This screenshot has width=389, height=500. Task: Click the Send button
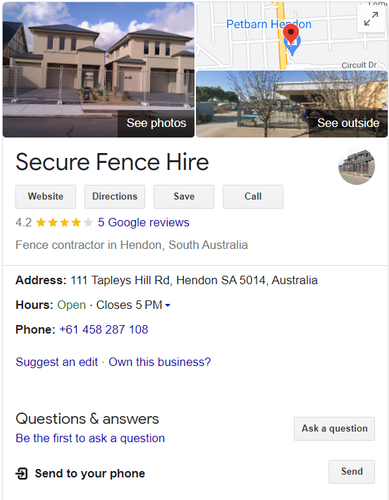352,472
